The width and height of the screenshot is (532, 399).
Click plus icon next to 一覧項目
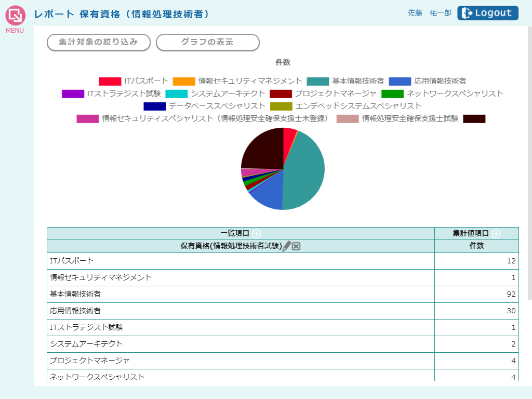pyautogui.click(x=257, y=234)
